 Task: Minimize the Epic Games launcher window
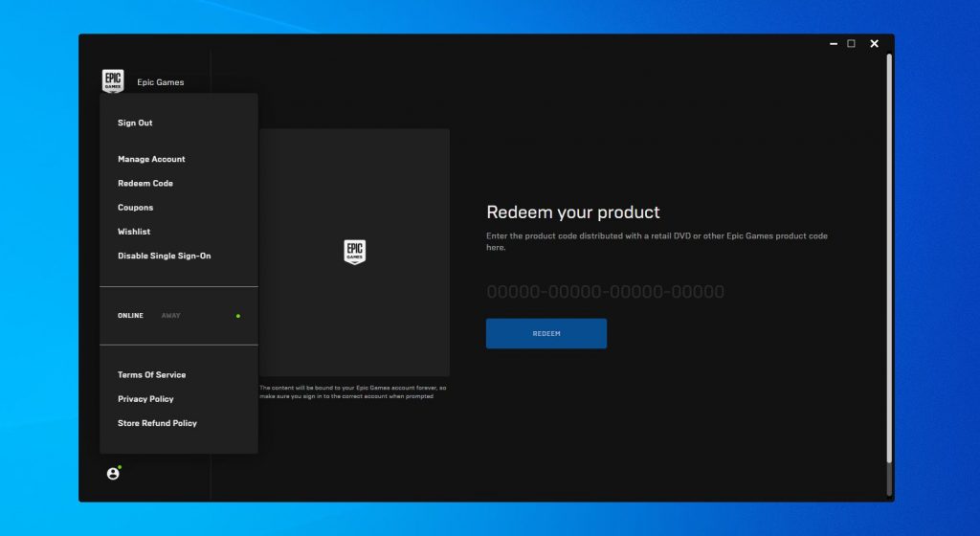click(830, 44)
